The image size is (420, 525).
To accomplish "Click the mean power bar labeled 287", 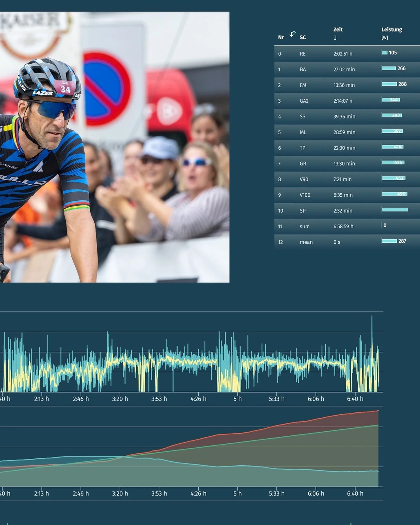I will click(389, 241).
